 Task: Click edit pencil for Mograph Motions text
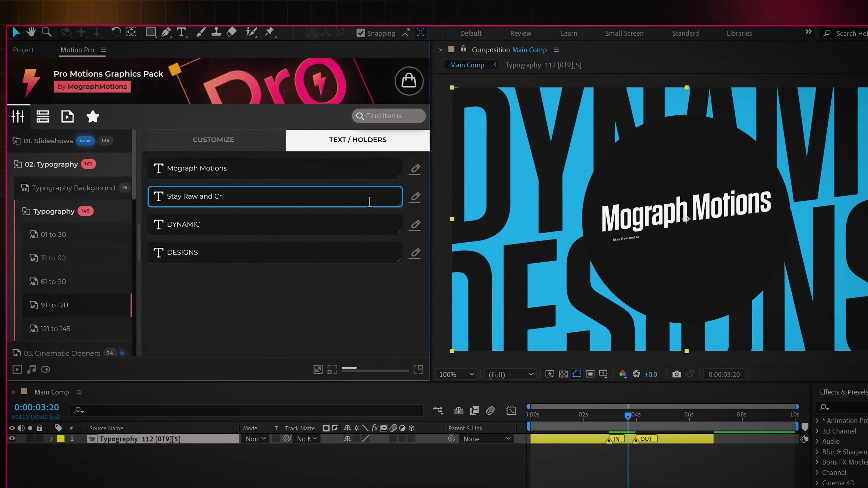[x=415, y=169]
